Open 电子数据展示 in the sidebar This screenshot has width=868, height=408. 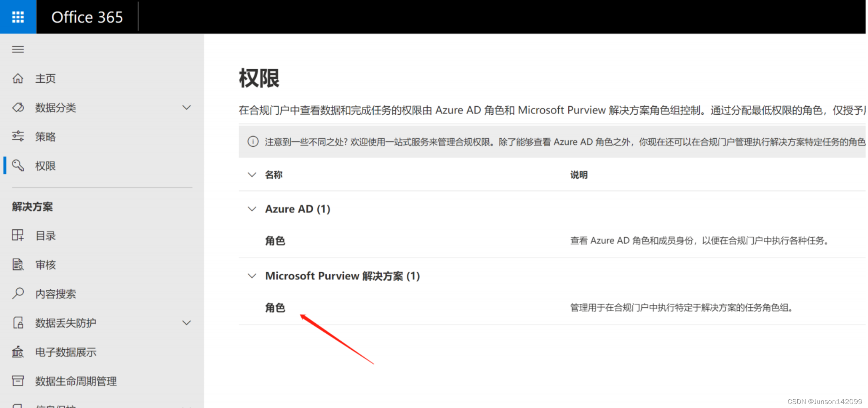click(x=66, y=352)
